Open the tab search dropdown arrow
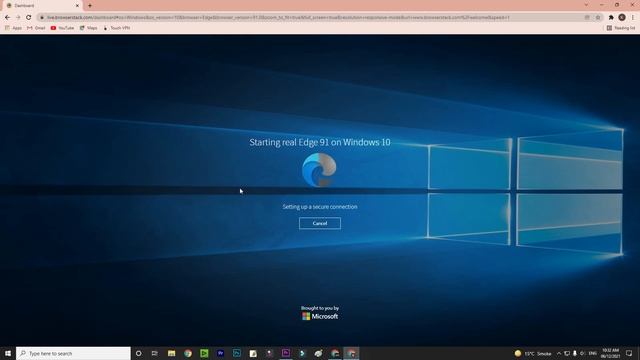 (586, 5)
